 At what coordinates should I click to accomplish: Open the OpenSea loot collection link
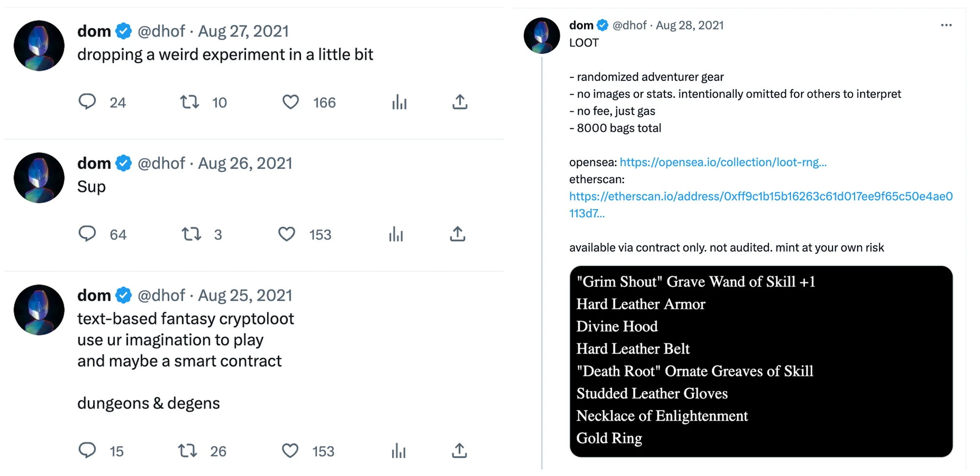(723, 162)
